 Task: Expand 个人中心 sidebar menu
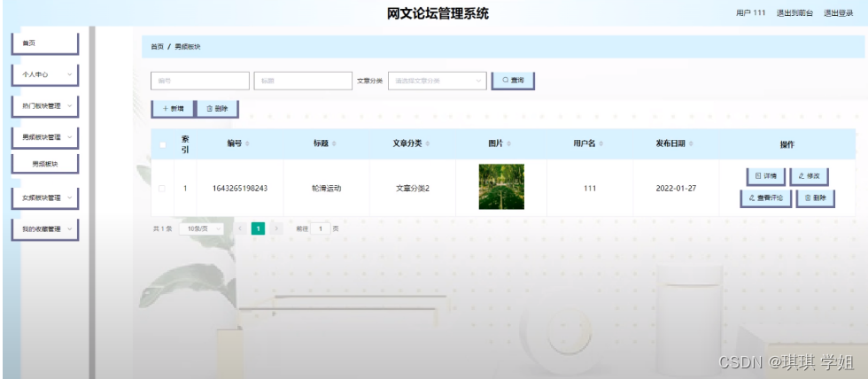(45, 74)
